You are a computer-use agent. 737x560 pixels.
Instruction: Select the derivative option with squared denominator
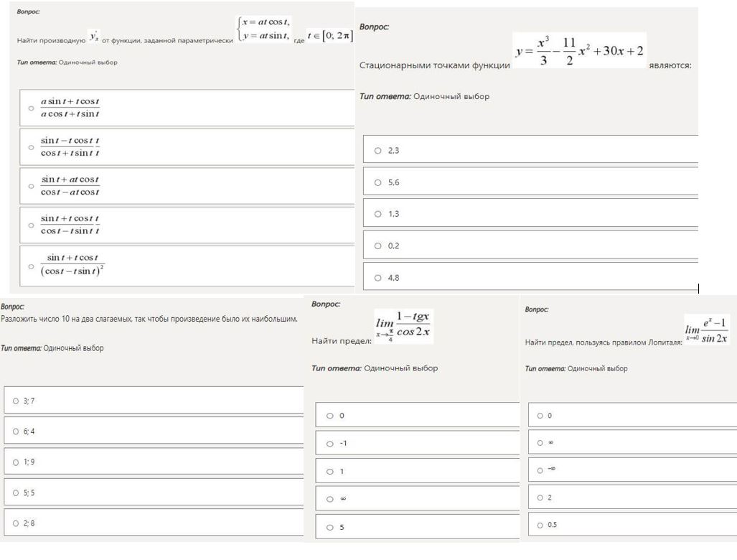click(x=31, y=266)
